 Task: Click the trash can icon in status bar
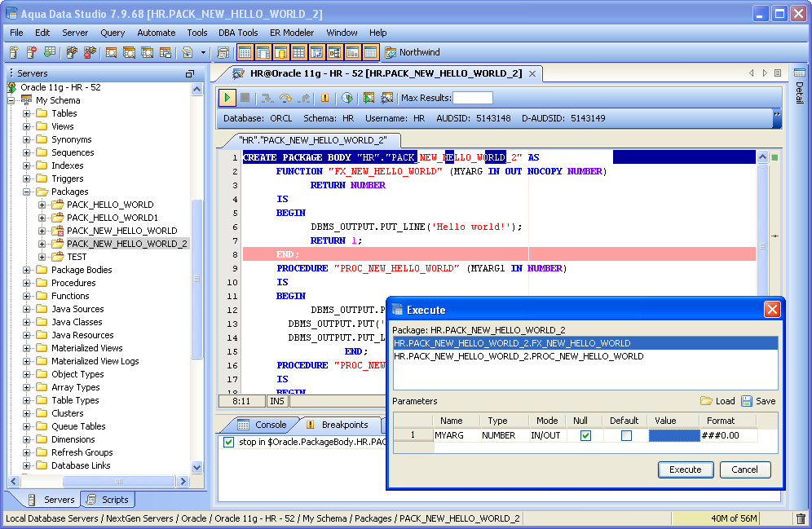click(801, 518)
